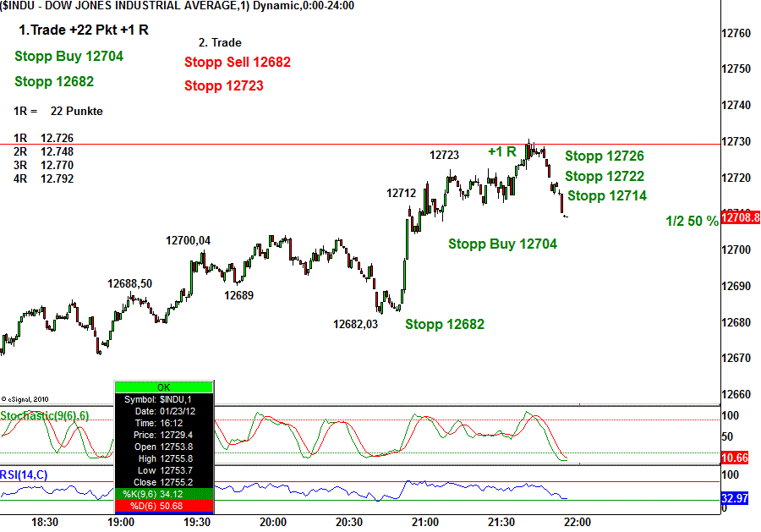This screenshot has width=761, height=532.
Task: Click the $INDU Dow Jones chart title
Action: click(x=178, y=6)
